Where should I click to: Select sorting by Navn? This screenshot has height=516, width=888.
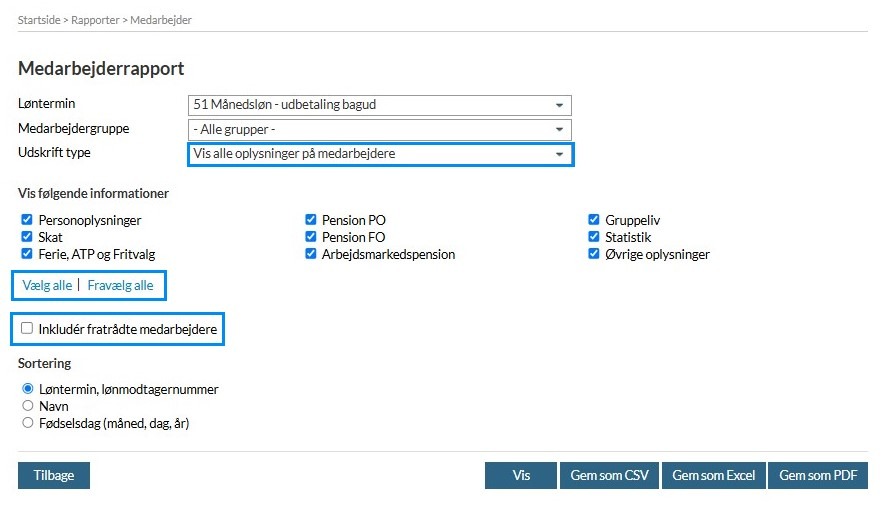tap(28, 406)
